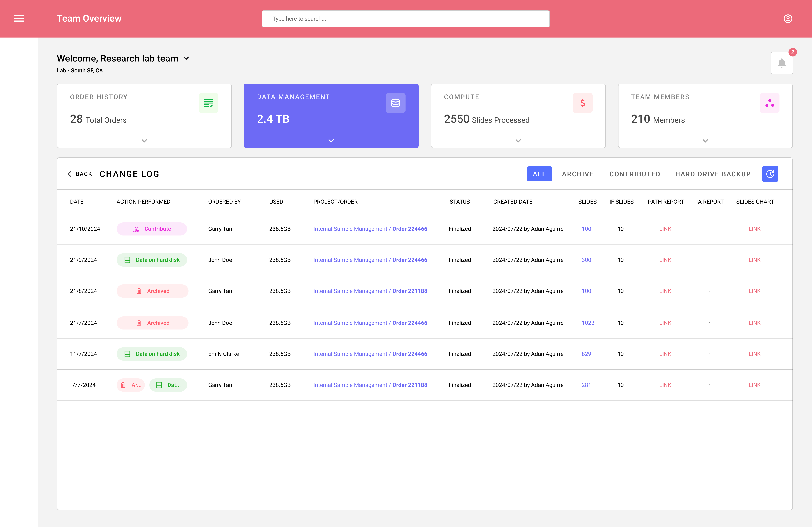Expand the Research lab team dropdown
This screenshot has height=527, width=812.
pos(186,58)
